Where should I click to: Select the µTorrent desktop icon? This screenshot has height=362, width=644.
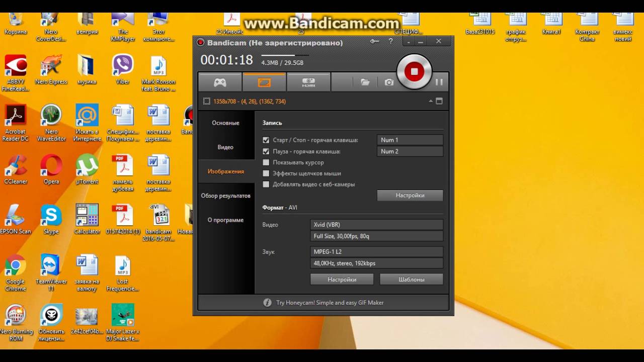[x=87, y=170]
